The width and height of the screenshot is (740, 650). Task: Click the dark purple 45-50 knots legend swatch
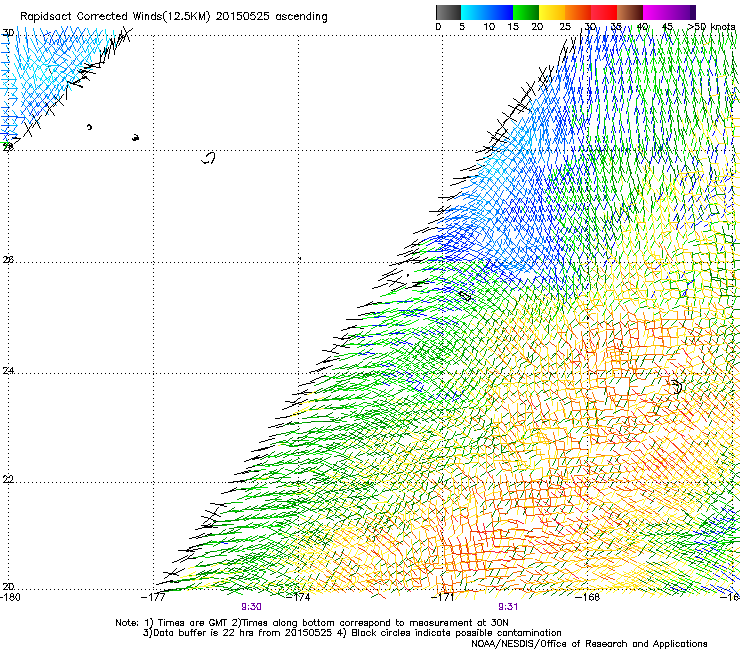(x=682, y=12)
